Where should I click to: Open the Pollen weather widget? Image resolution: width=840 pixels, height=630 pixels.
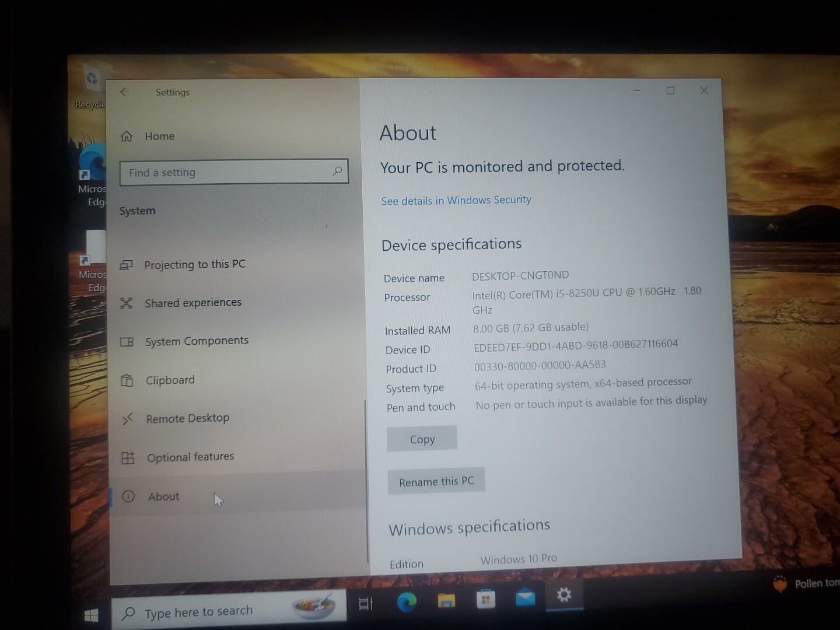coord(806,583)
